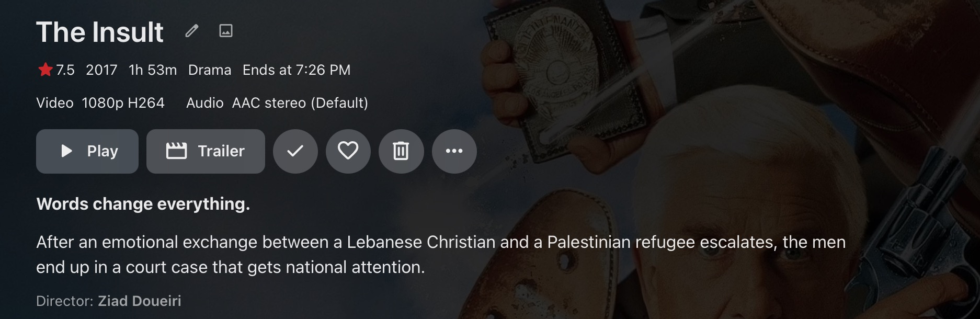
Task: Click the tagline Words change everything
Action: pos(143,204)
